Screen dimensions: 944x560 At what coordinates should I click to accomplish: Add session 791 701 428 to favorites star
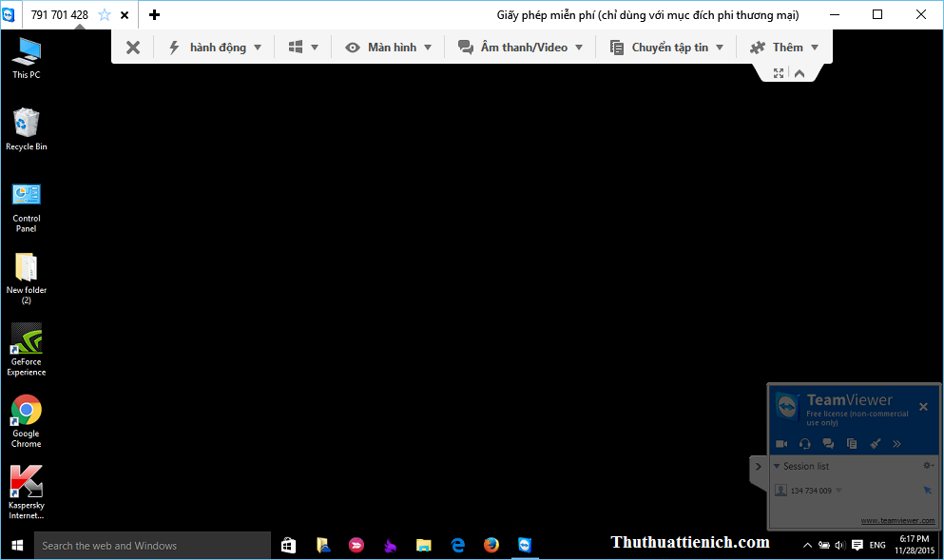pyautogui.click(x=105, y=15)
